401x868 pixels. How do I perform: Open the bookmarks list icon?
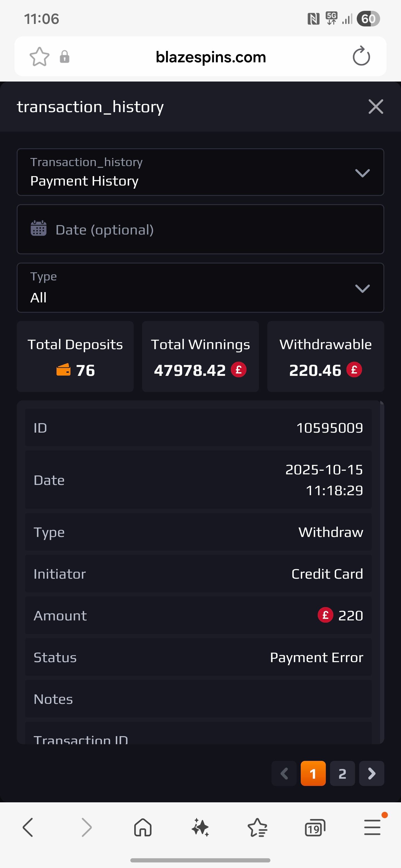[258, 828]
